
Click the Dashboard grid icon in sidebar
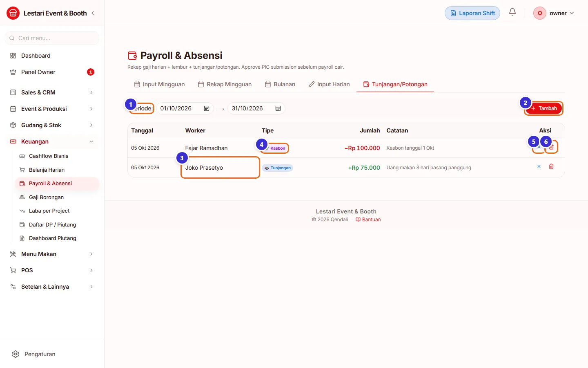(13, 56)
